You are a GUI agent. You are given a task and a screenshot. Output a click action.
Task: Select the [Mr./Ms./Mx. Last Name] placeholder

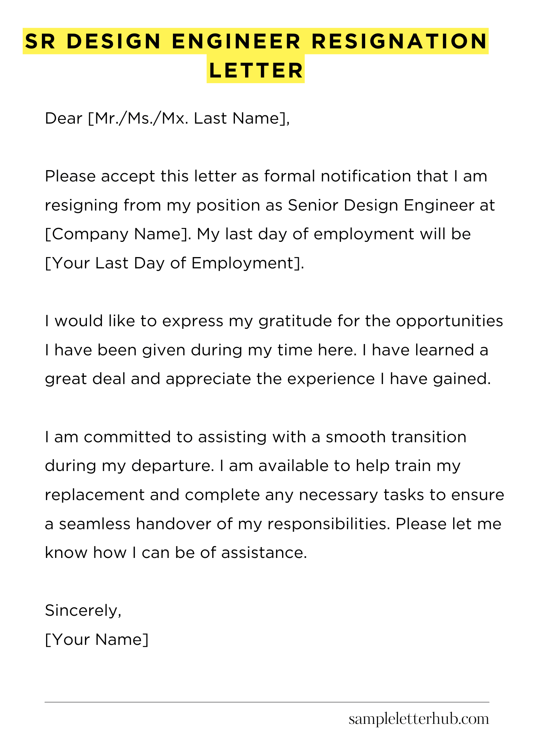click(x=189, y=119)
